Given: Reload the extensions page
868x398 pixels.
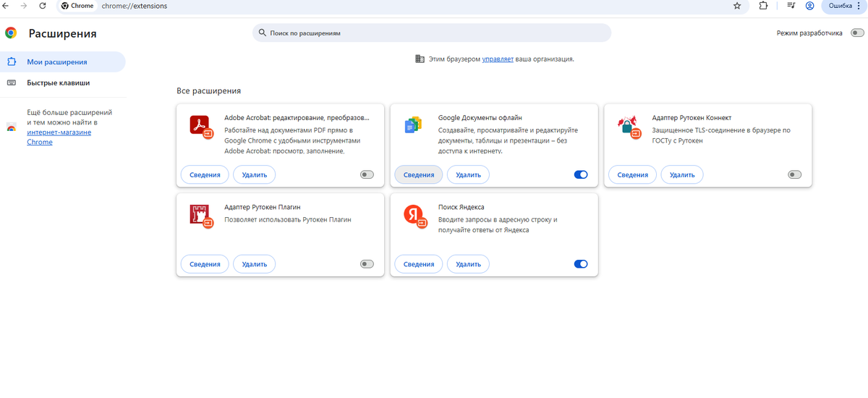Looking at the screenshot, I should tap(43, 6).
